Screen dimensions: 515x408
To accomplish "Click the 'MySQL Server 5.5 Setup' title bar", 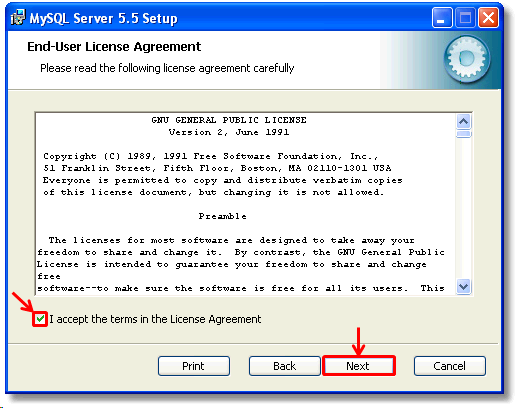I will [x=103, y=18].
